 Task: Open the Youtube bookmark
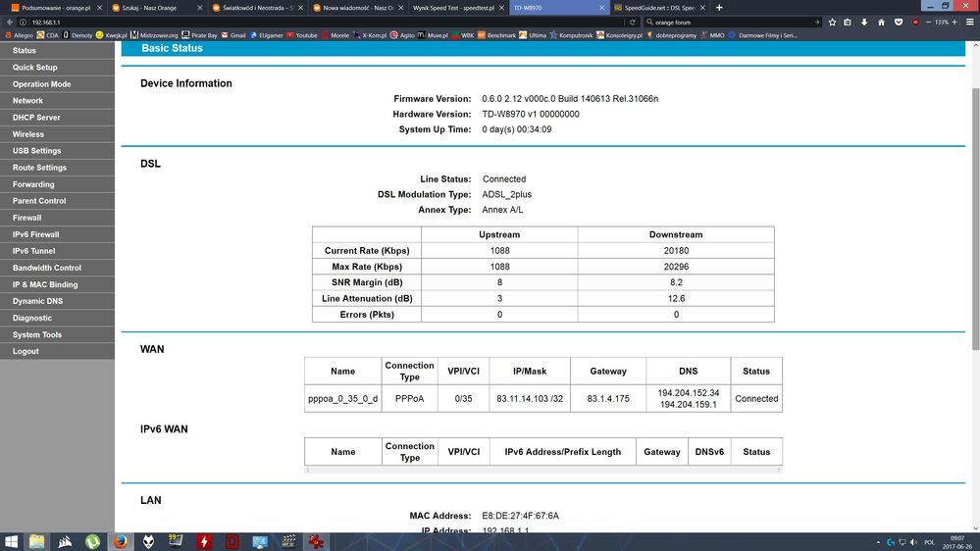(x=306, y=35)
